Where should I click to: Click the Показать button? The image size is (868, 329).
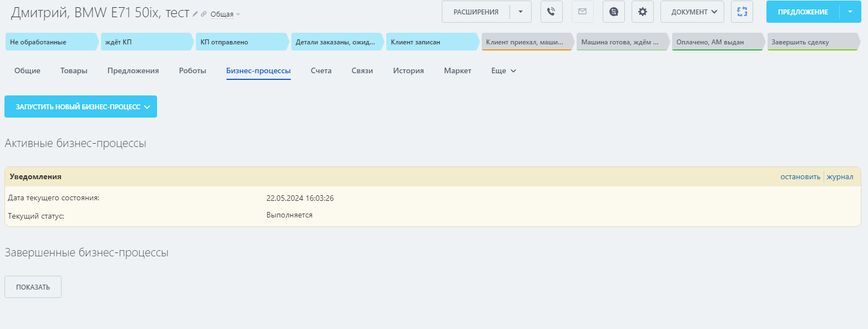33,287
